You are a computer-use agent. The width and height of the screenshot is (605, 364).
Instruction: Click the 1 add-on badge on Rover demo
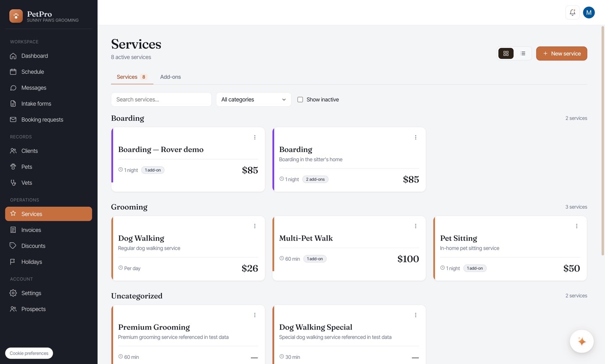153,170
